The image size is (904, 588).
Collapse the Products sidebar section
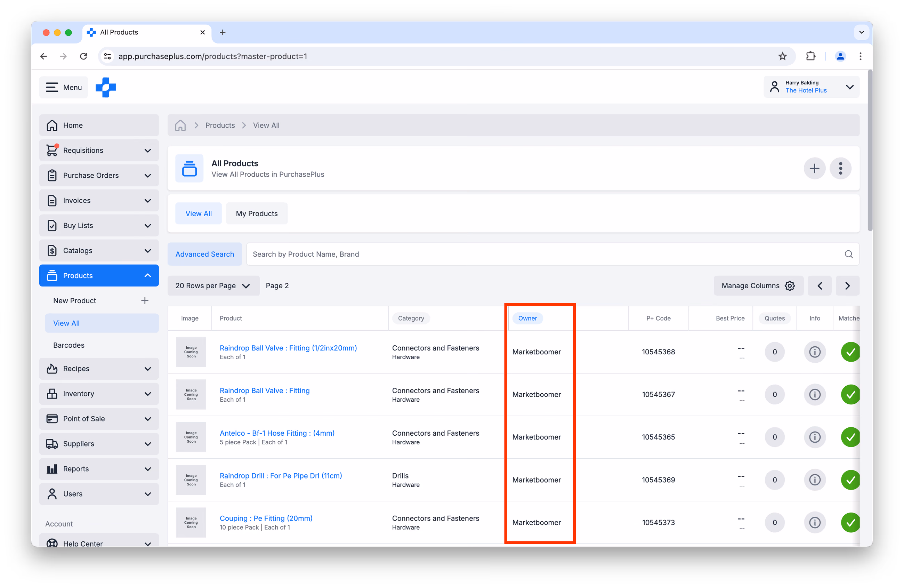point(99,276)
